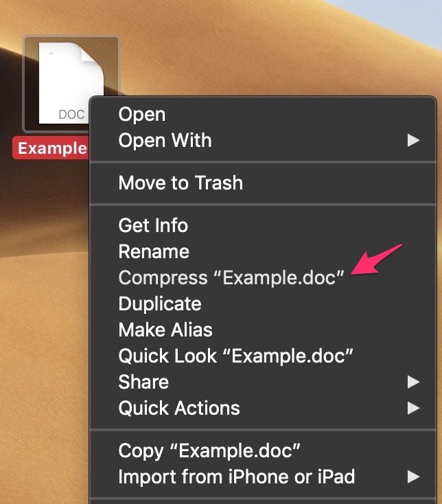Open the Quick Actions submenu
442x504 pixels.
coord(262,409)
